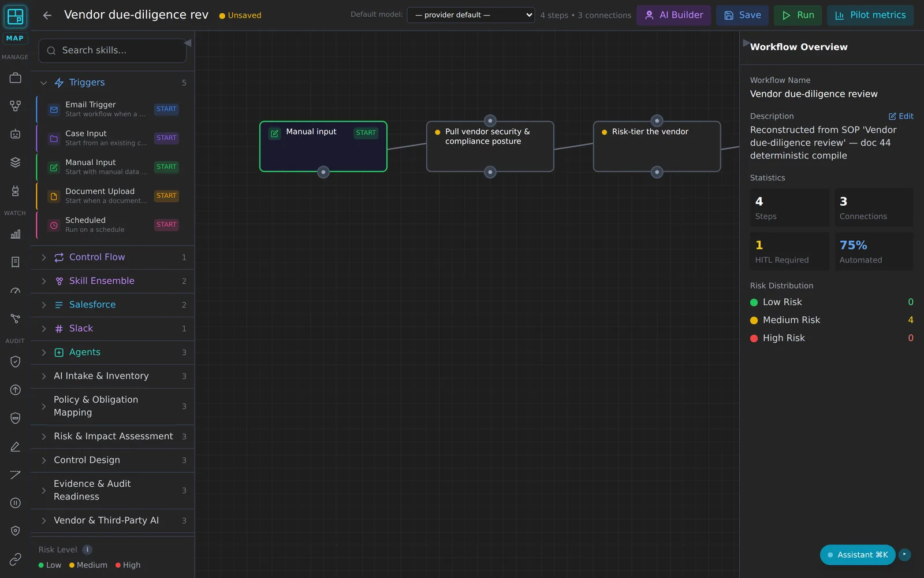Click the HITL Required statistic card

[789, 251]
